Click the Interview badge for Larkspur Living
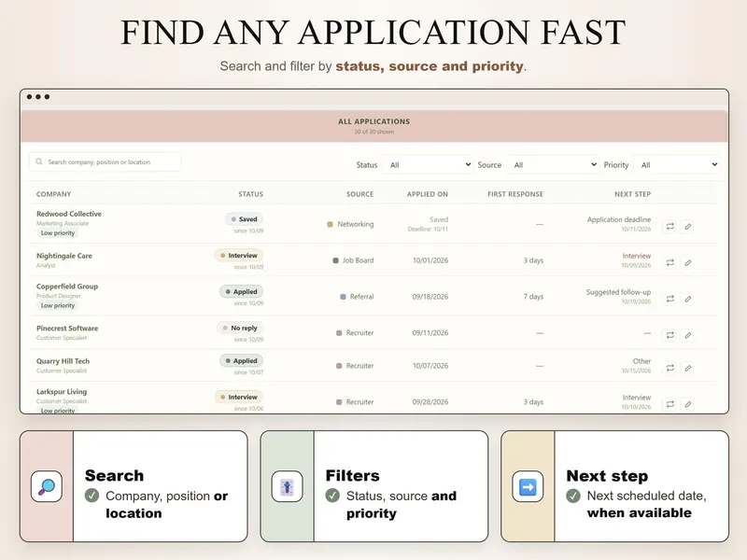 click(239, 397)
